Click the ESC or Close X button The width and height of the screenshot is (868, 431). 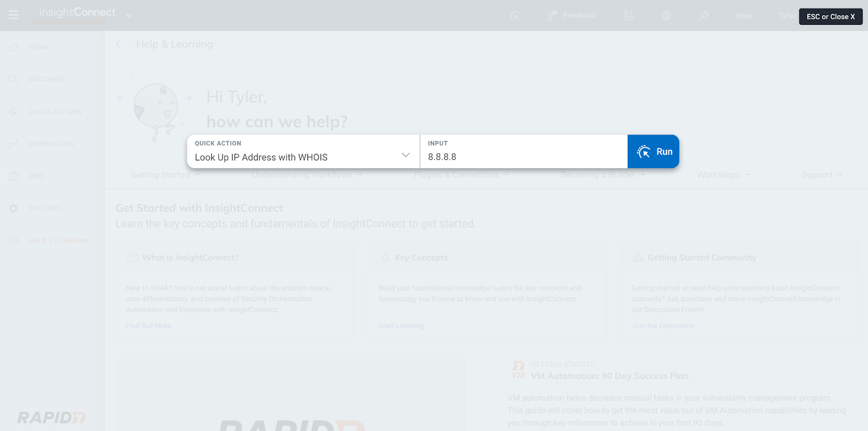(x=831, y=16)
